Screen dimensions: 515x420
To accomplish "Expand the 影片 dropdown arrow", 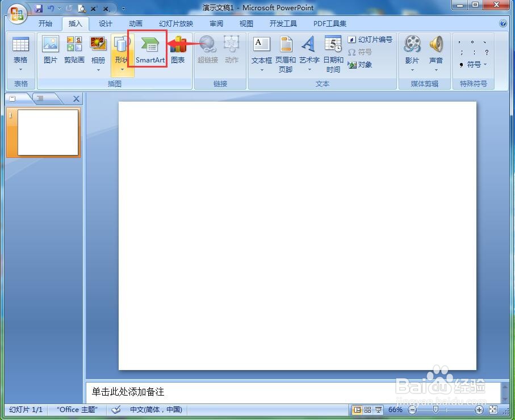I will [412, 70].
